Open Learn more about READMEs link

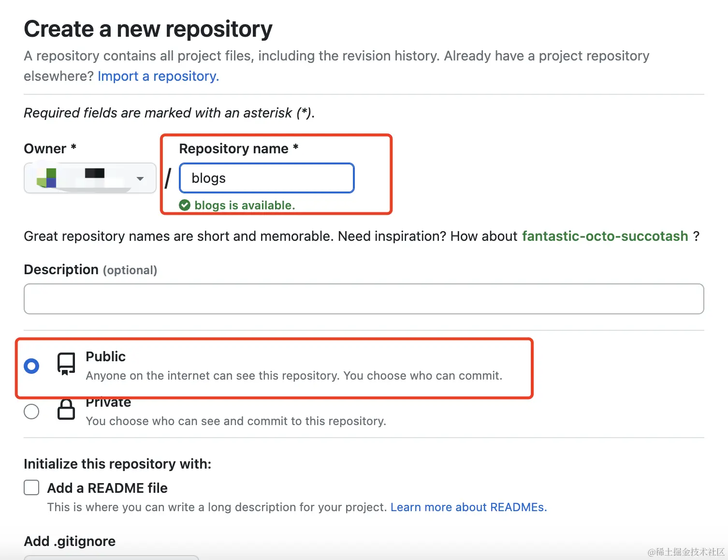pos(468,507)
